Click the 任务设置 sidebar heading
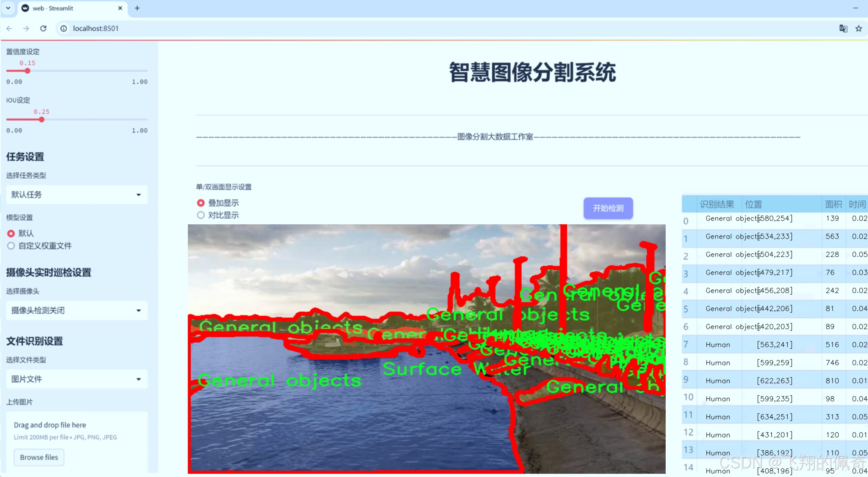This screenshot has width=868, height=477. pos(25,157)
